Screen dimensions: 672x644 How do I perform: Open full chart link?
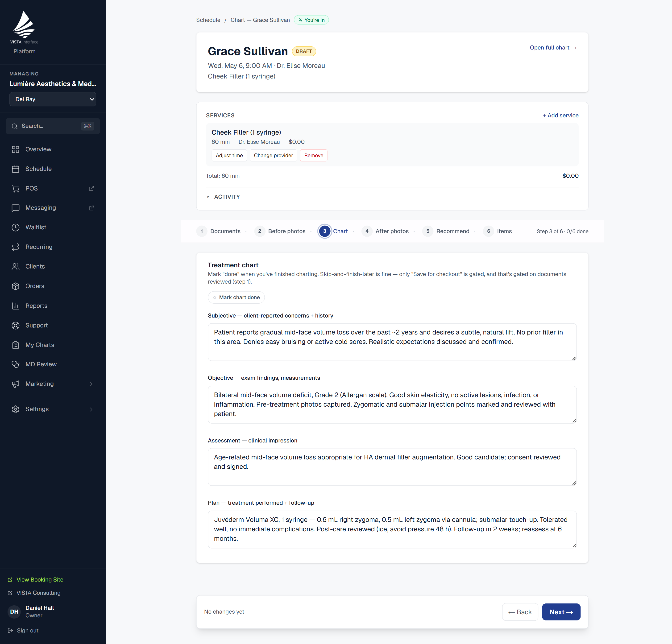[553, 48]
